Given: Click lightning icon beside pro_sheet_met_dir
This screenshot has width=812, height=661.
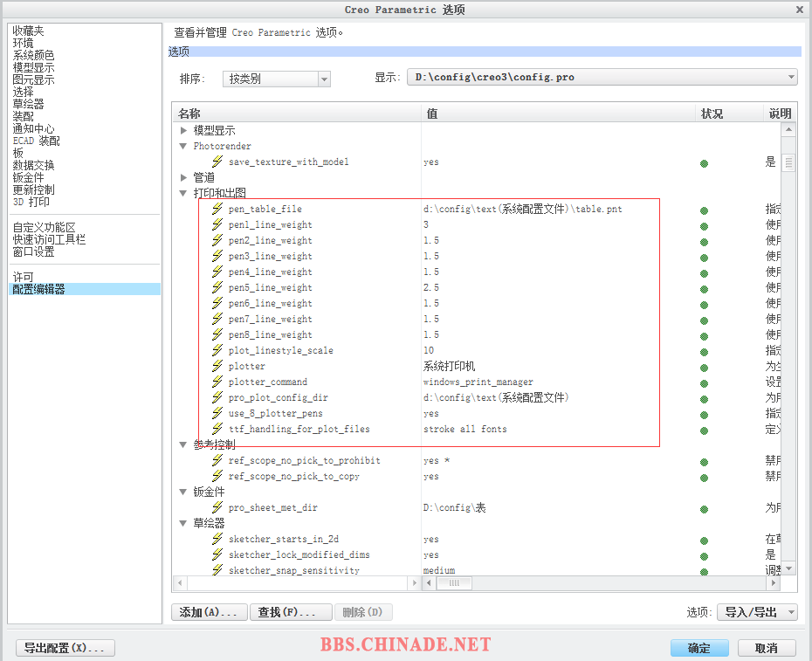Looking at the screenshot, I should 217,507.
